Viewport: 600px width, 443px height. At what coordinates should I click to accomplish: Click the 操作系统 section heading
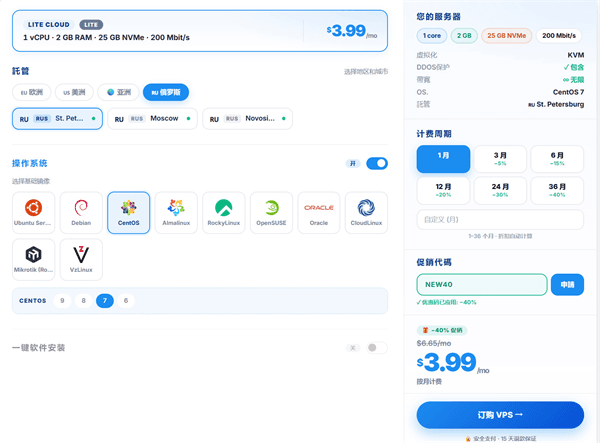tap(29, 163)
